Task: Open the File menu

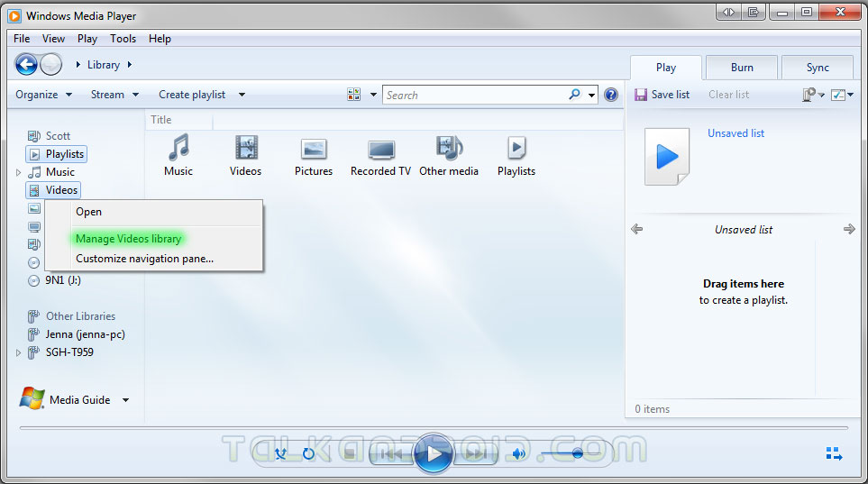Action: [22, 39]
